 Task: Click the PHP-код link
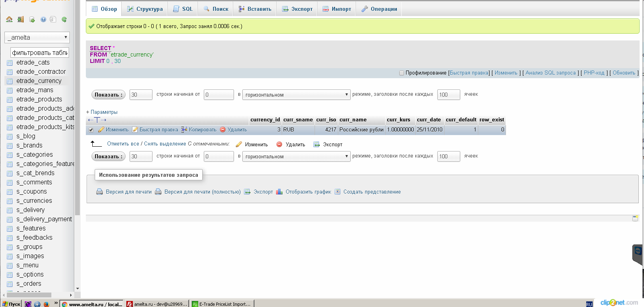coord(594,73)
